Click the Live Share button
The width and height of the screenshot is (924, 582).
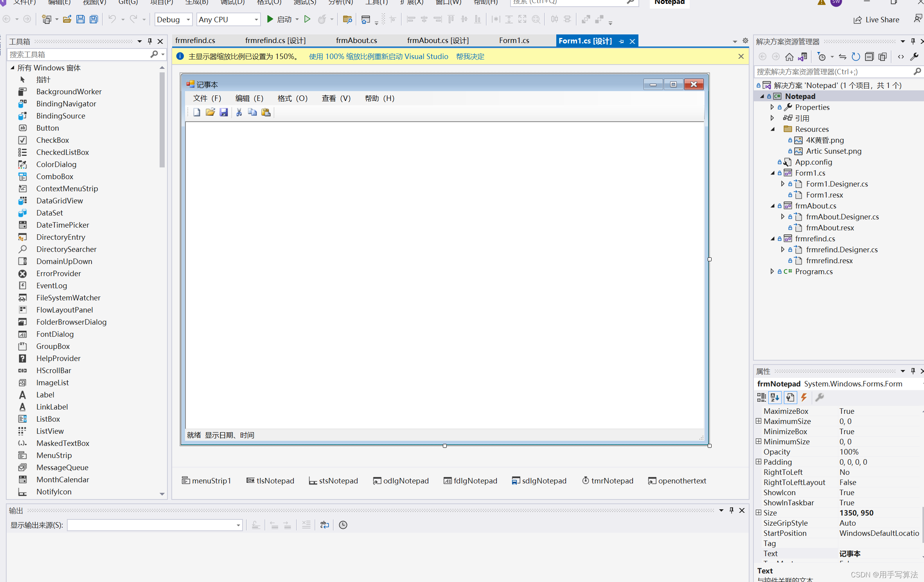tap(876, 20)
